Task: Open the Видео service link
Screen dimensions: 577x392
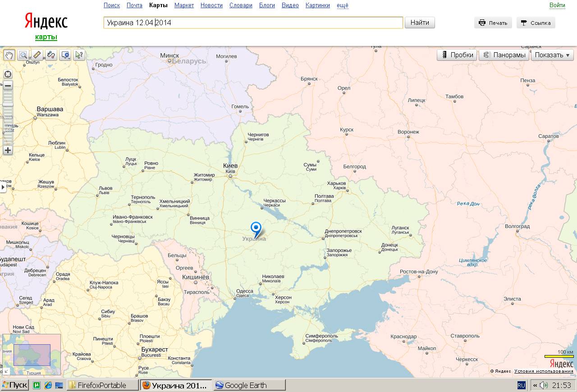Action: (290, 5)
